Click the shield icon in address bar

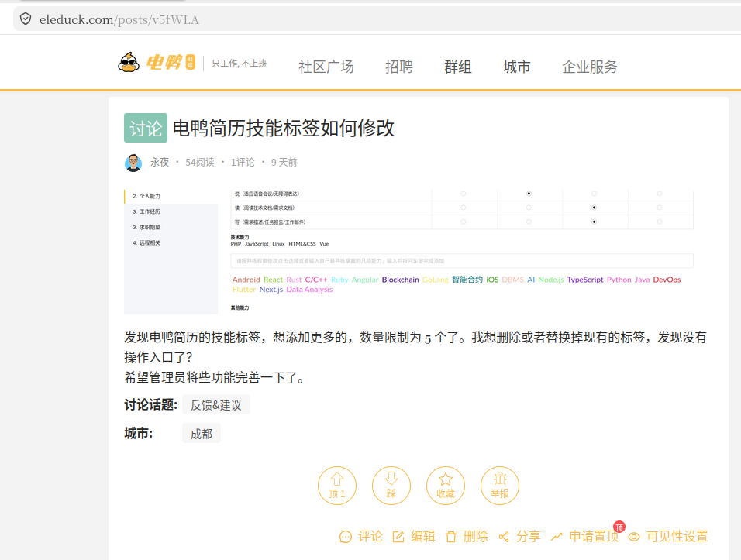(26, 19)
